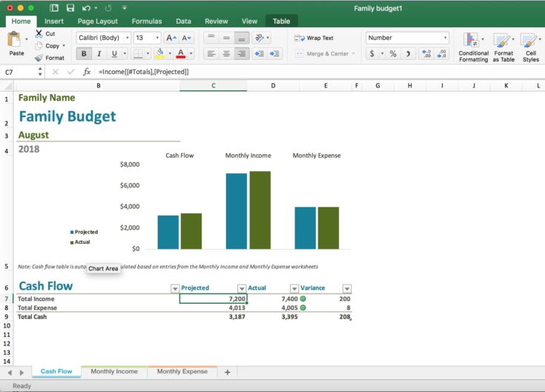Select the green Actual Monthly Income bar
Viewport: 545px width, 392px height.
260,210
